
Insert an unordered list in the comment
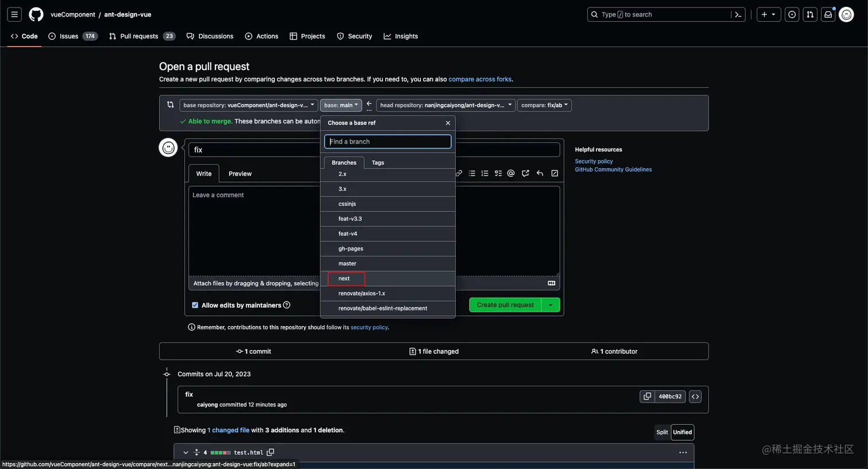(472, 173)
